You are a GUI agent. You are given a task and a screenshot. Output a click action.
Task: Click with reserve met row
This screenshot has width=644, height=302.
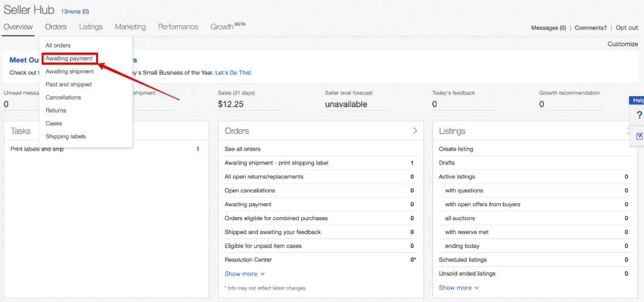coord(536,232)
